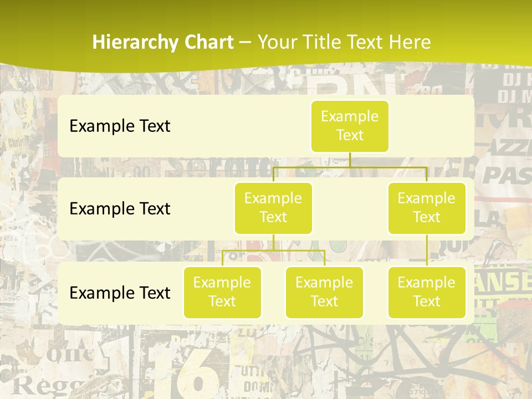Click the third row's Example Text label

tap(120, 293)
